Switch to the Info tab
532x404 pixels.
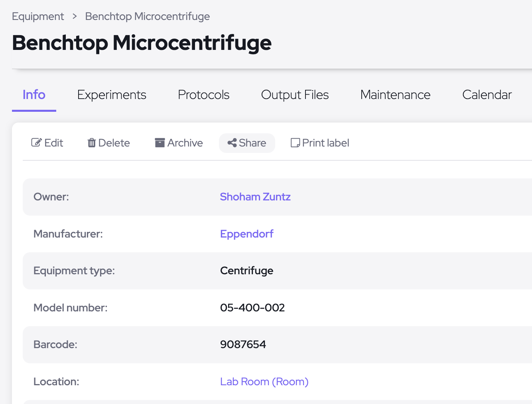tap(34, 95)
